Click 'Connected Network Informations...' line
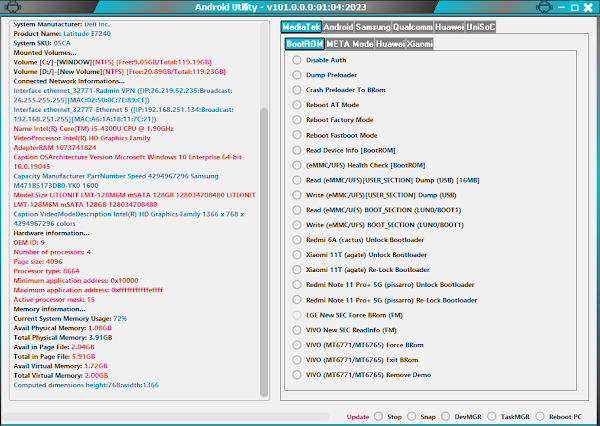Image resolution: width=600 pixels, height=426 pixels. (x=69, y=81)
